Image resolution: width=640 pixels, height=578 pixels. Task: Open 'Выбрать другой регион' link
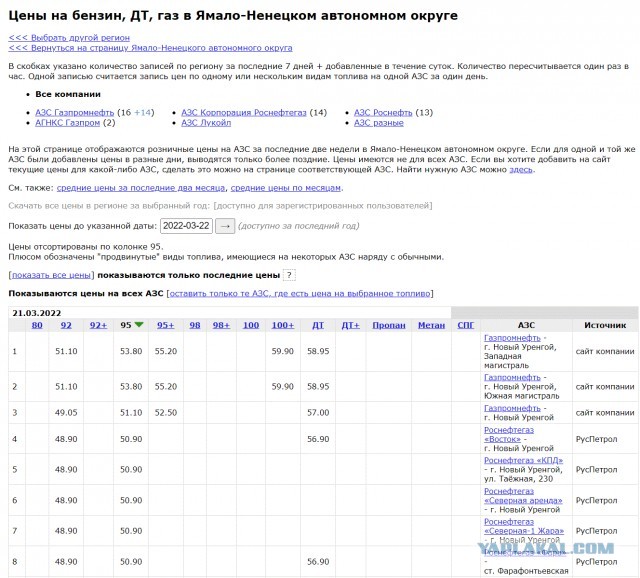coord(69,38)
